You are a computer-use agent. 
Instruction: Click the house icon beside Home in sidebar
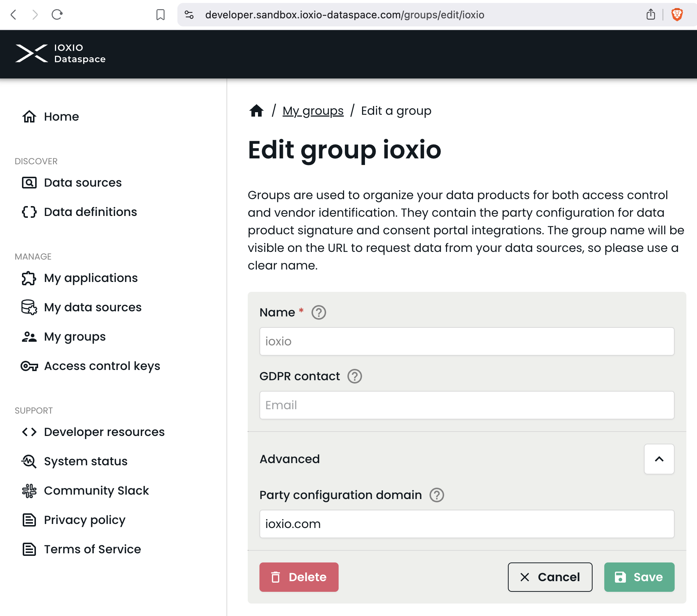click(x=29, y=117)
